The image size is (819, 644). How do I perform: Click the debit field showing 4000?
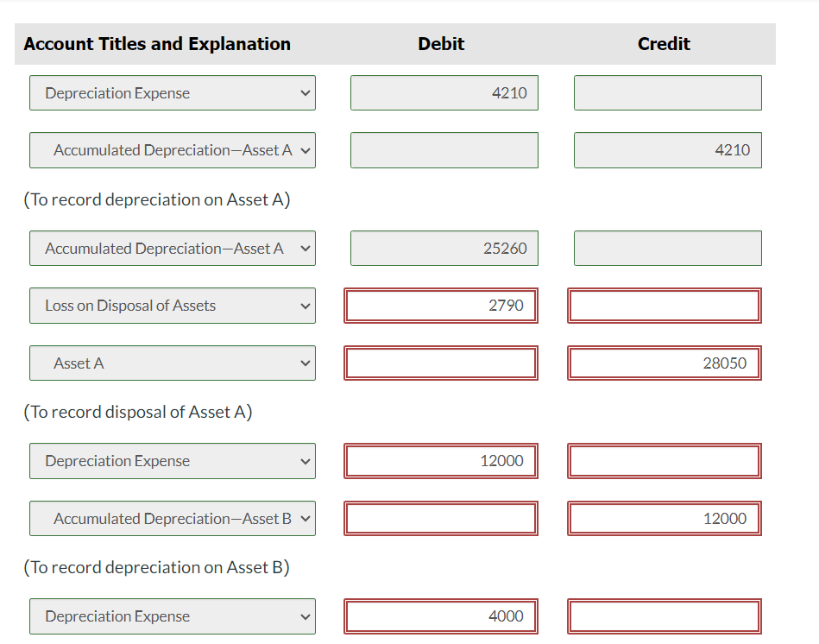coord(441,616)
